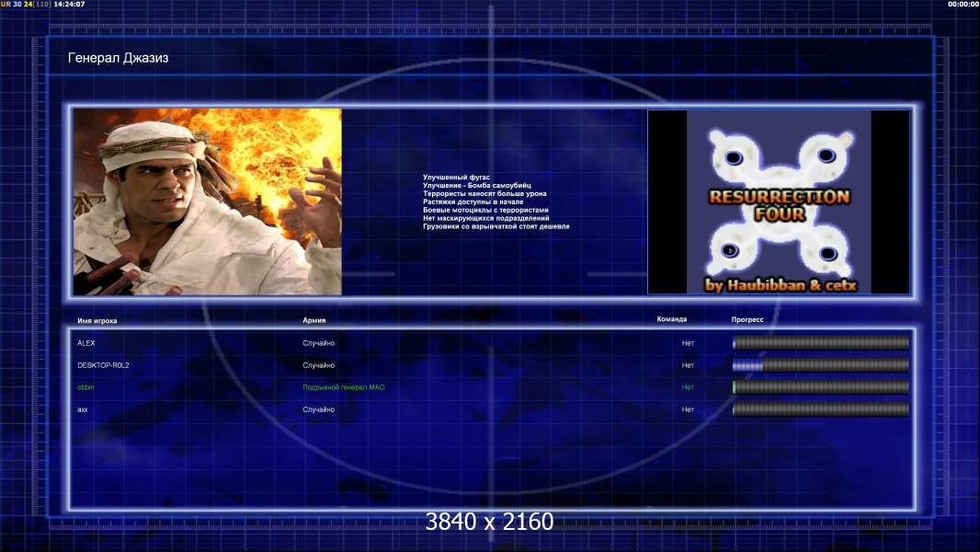This screenshot has height=552, width=980.
Task: Click axx's loading progress bar
Action: (821, 409)
